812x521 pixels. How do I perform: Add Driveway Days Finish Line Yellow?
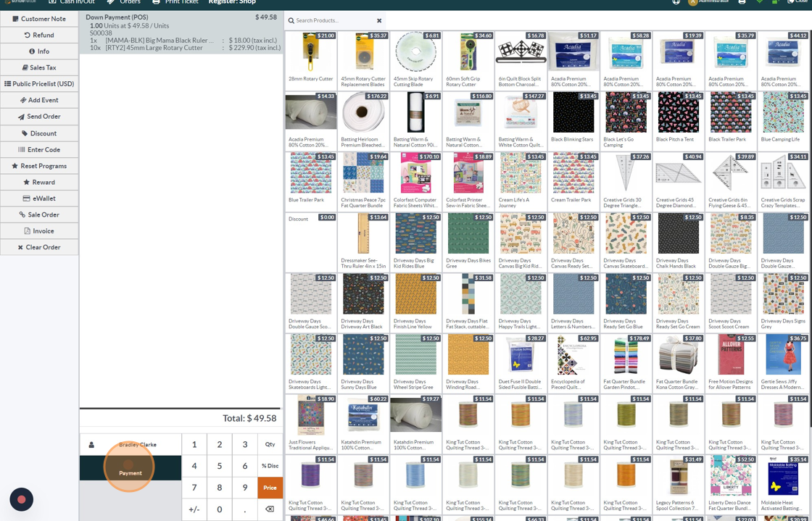tap(415, 303)
